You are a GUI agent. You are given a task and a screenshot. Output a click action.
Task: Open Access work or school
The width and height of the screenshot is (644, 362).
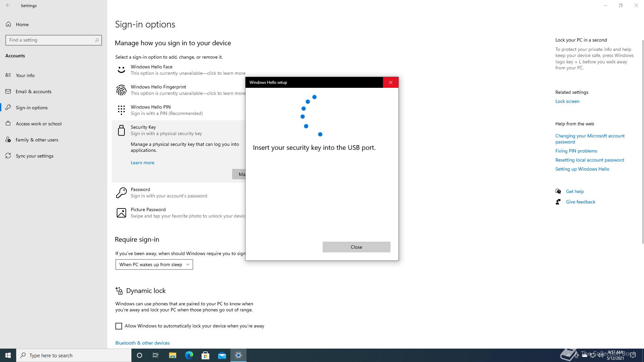54,124
